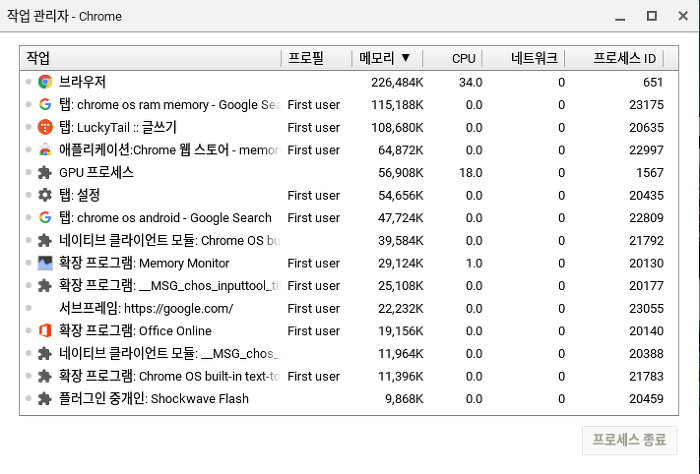Click process ID 21783
700x474 pixels.
[646, 376]
